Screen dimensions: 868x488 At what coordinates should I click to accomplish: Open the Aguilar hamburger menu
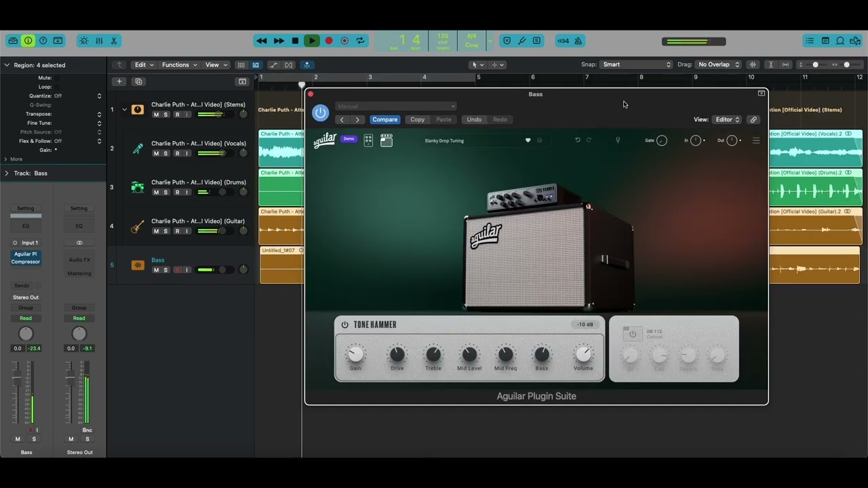pyautogui.click(x=756, y=140)
